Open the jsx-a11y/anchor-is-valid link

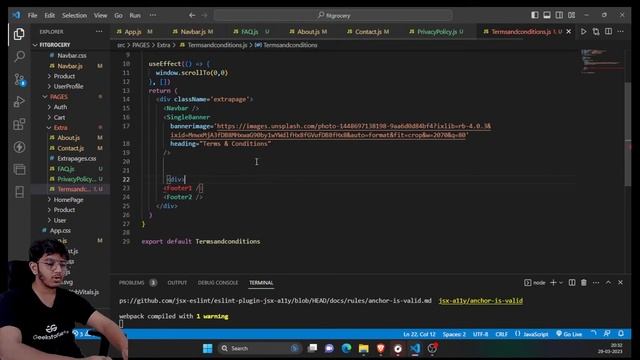click(480, 300)
